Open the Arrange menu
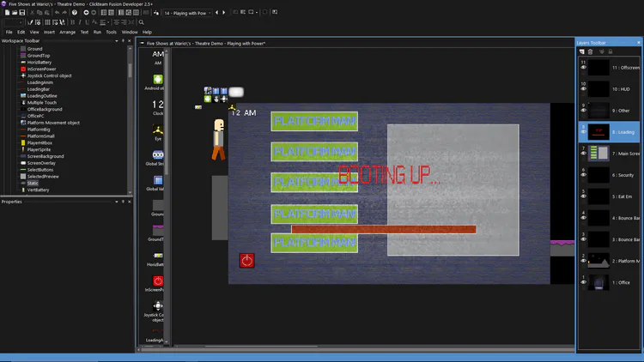The height and width of the screenshot is (362, 644). click(x=67, y=32)
